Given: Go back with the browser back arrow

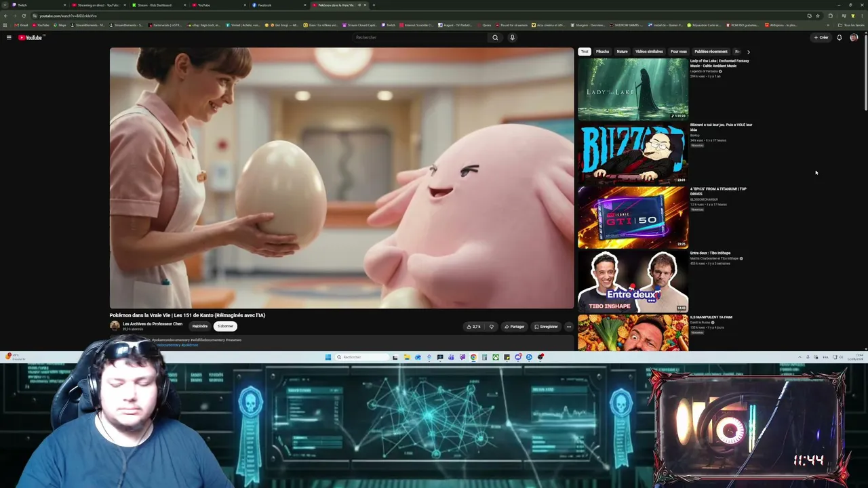Looking at the screenshot, I should tap(5, 16).
